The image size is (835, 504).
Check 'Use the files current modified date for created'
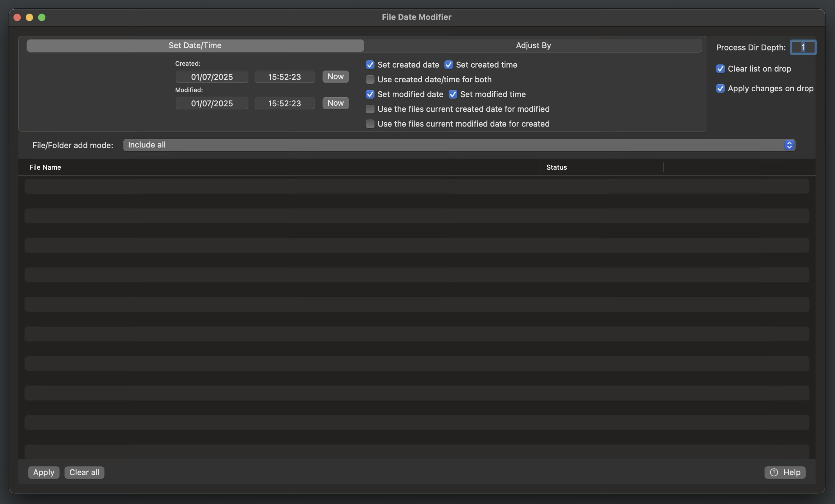coord(370,124)
